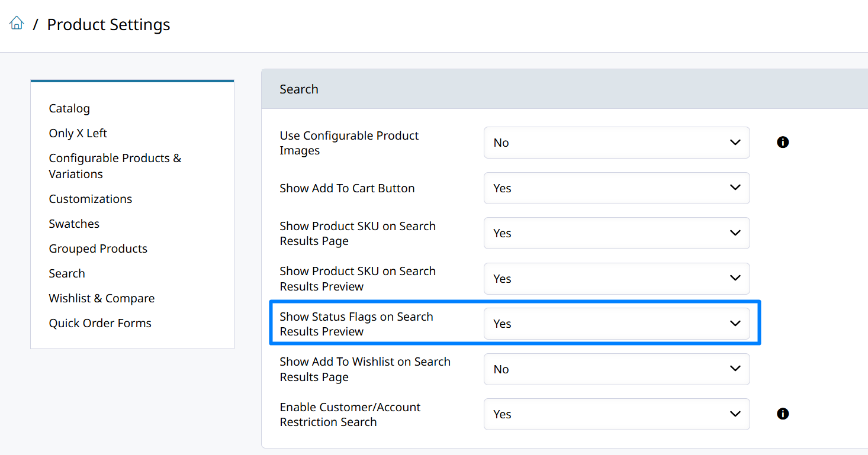
Task: Expand Show Product SKU on Search Results Page dropdown
Action: tap(616, 233)
